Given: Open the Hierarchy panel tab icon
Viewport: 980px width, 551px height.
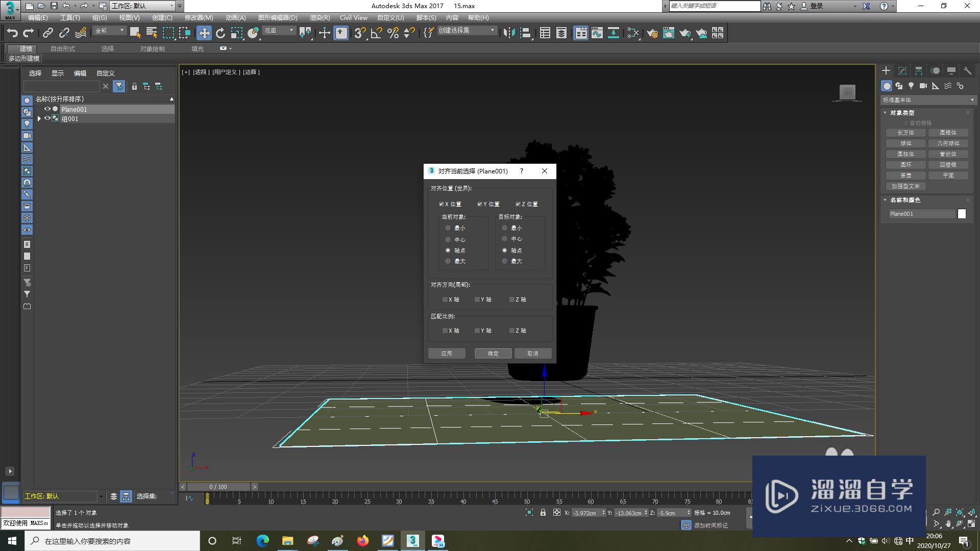Looking at the screenshot, I should tap(919, 71).
